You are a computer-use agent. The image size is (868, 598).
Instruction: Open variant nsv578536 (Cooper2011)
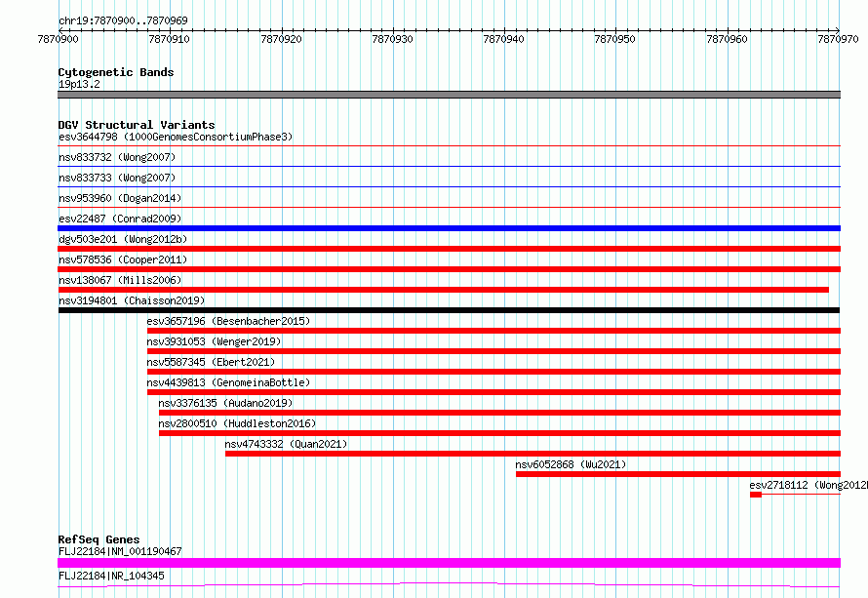(x=123, y=259)
